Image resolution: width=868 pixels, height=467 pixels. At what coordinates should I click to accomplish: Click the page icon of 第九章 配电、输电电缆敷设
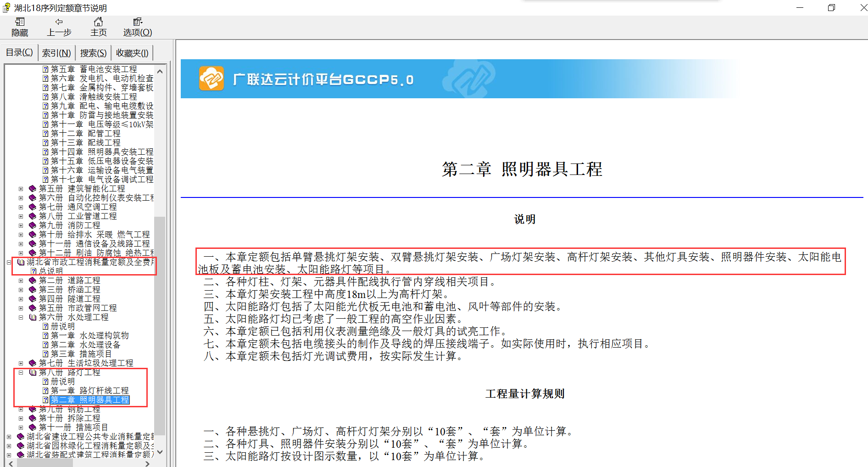pyautogui.click(x=45, y=106)
